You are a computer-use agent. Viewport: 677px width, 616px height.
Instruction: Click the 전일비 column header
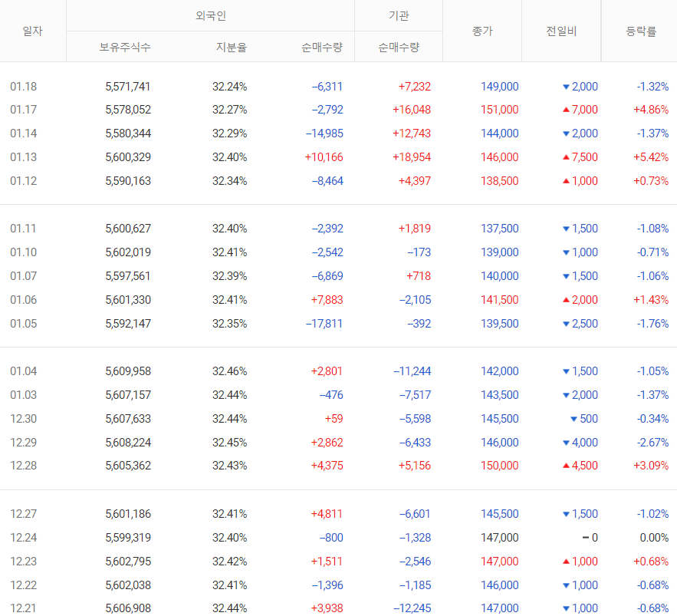[x=561, y=31]
